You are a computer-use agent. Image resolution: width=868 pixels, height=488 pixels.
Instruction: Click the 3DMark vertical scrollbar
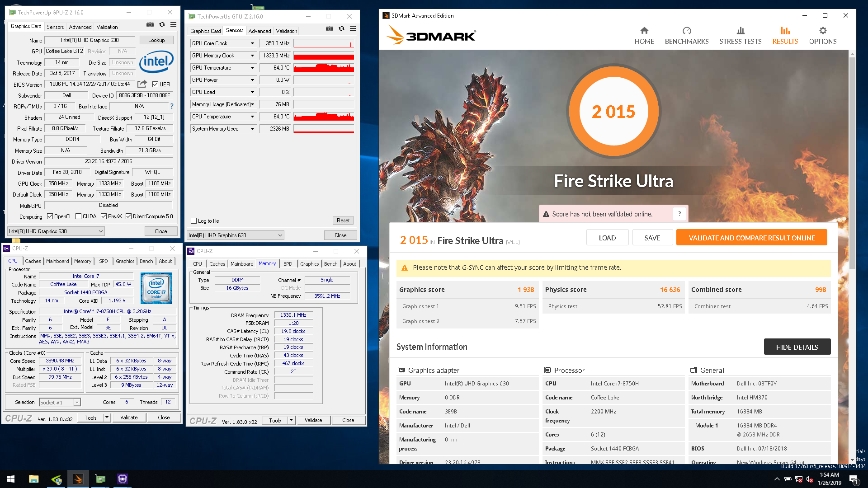click(x=852, y=163)
